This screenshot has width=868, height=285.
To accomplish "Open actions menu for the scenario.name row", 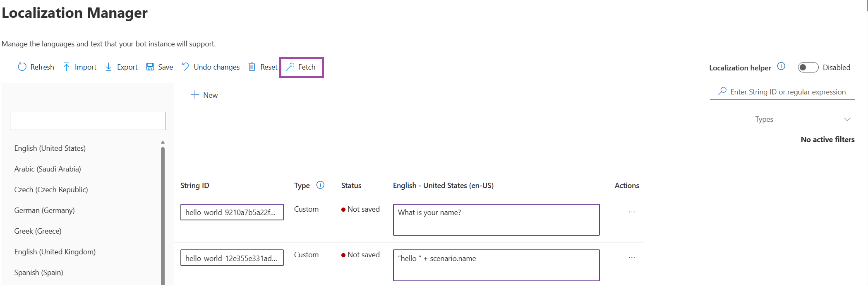I will click(632, 258).
